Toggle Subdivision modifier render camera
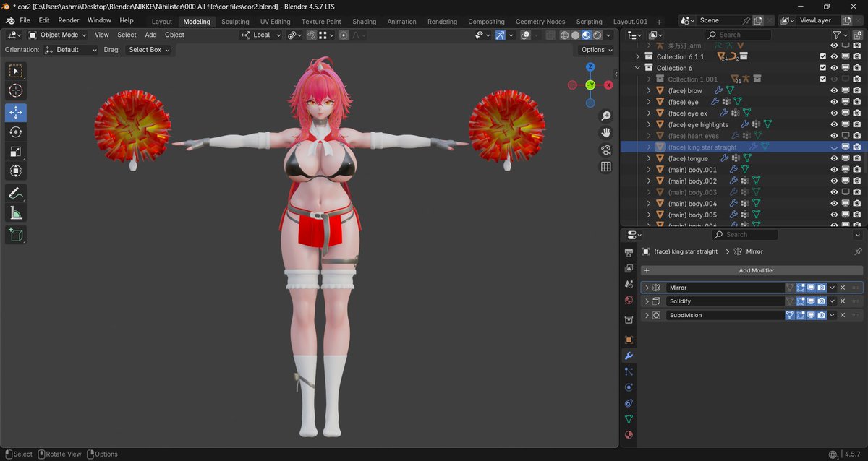 point(822,315)
